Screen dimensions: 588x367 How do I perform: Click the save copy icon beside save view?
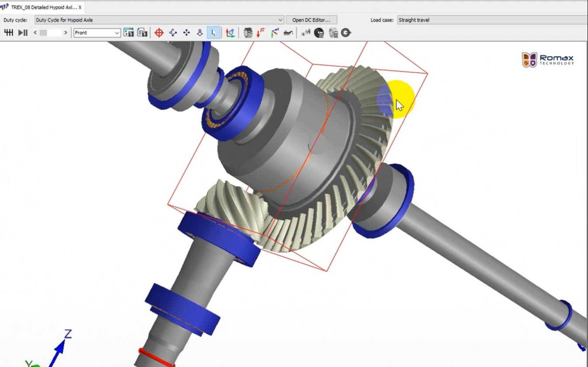click(142, 33)
